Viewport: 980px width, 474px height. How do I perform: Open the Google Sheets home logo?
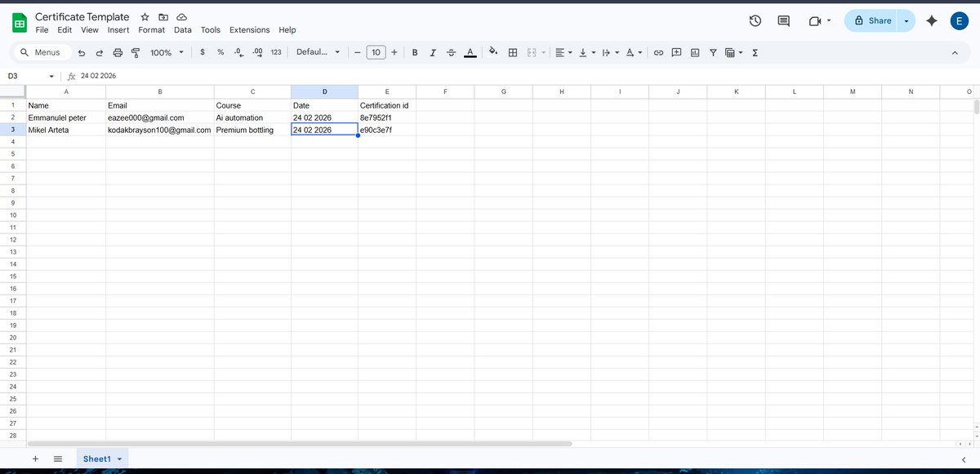[x=20, y=22]
